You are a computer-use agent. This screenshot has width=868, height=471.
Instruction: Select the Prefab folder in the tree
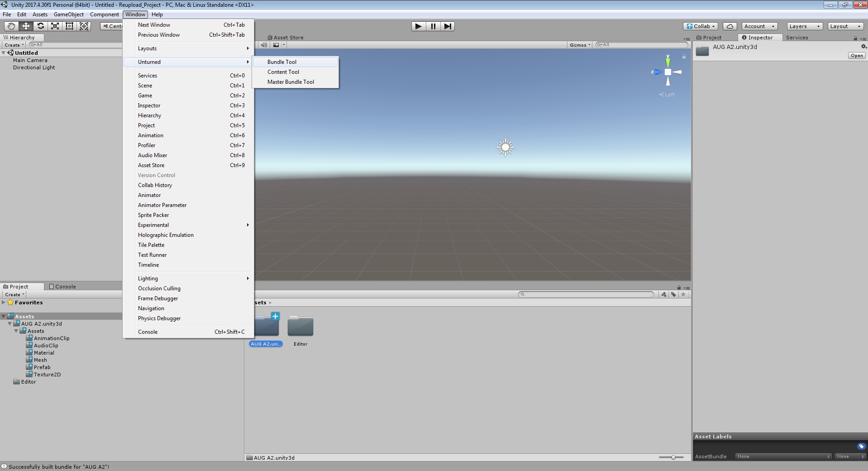pos(38,367)
